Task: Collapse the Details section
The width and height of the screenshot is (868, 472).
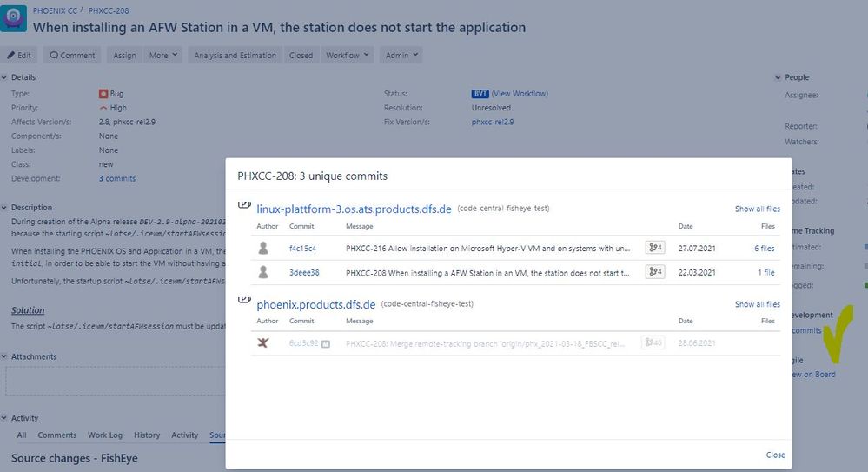Action: [4, 77]
